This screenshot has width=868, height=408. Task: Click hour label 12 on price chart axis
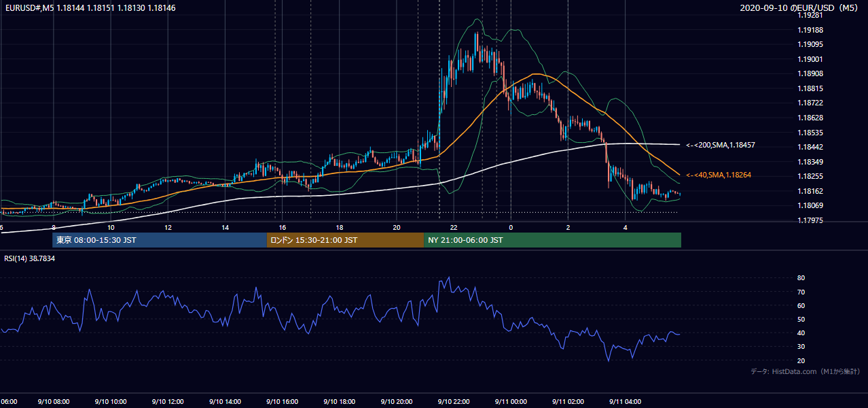coord(167,228)
